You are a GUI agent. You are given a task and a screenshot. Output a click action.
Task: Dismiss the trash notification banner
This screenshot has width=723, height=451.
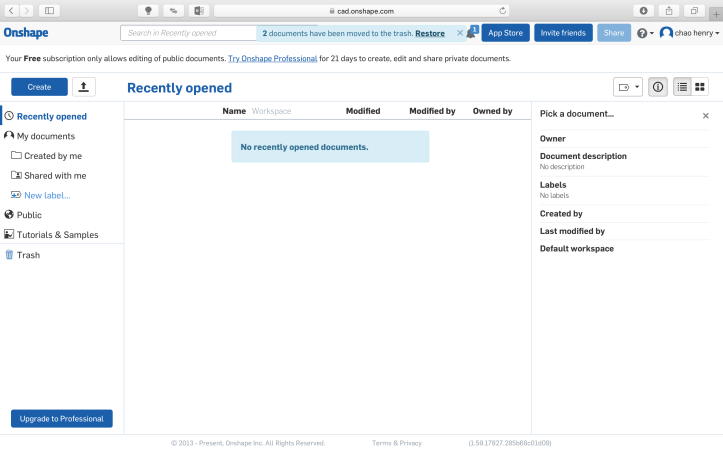(459, 33)
